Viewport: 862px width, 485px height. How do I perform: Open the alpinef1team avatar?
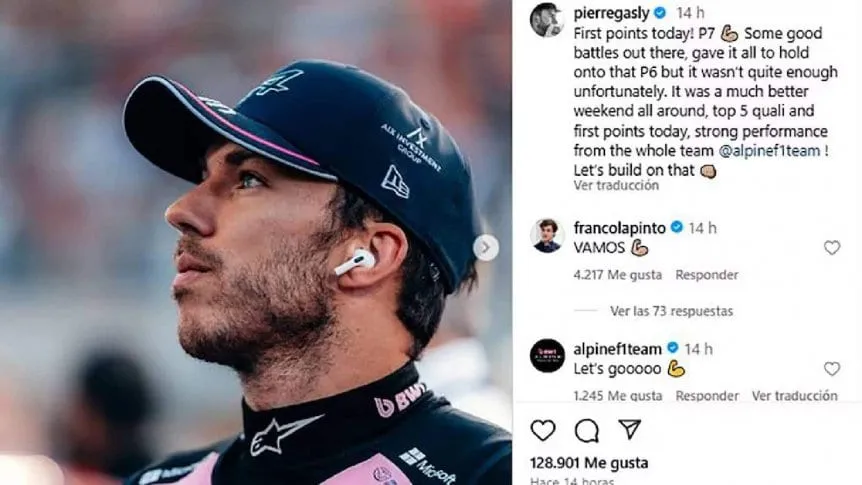[546, 355]
